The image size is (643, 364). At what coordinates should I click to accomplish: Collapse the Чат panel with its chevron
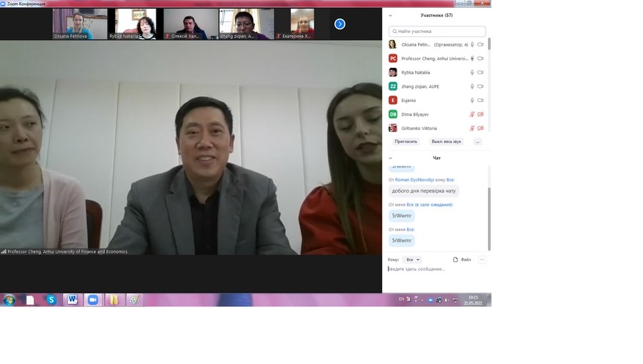tap(390, 158)
